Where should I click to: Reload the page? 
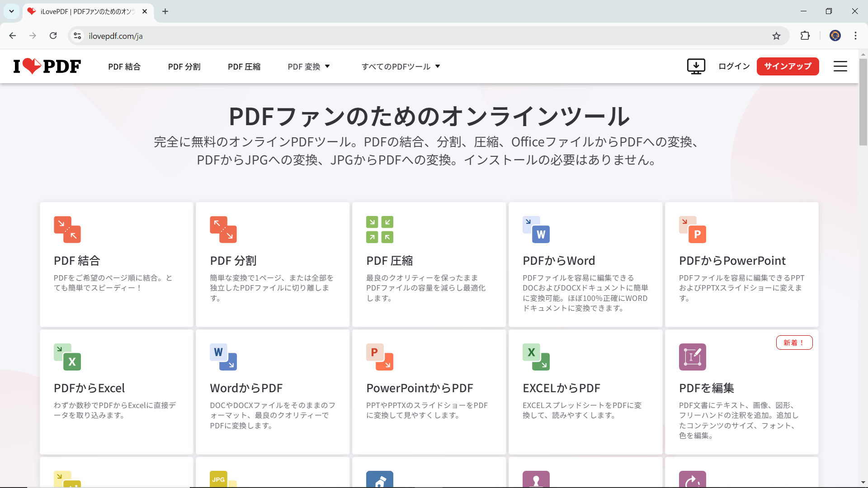click(53, 36)
